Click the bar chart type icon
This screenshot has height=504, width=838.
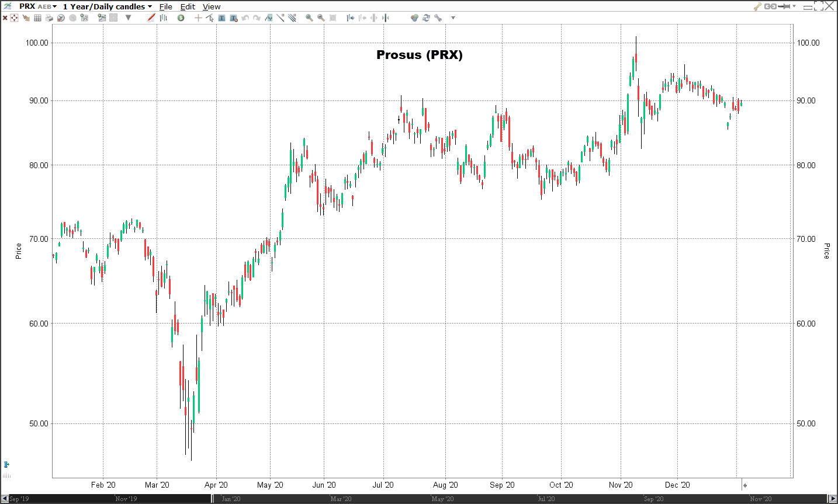coord(163,18)
